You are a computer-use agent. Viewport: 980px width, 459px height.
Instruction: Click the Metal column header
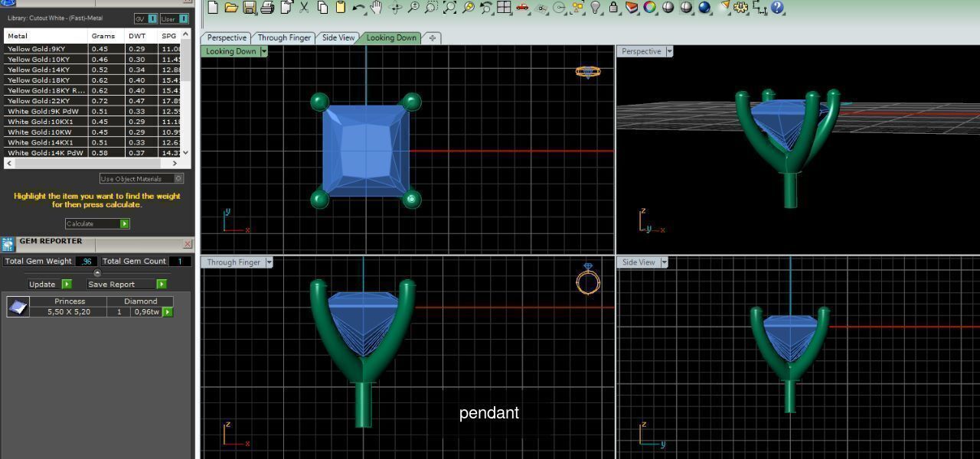[x=46, y=36]
